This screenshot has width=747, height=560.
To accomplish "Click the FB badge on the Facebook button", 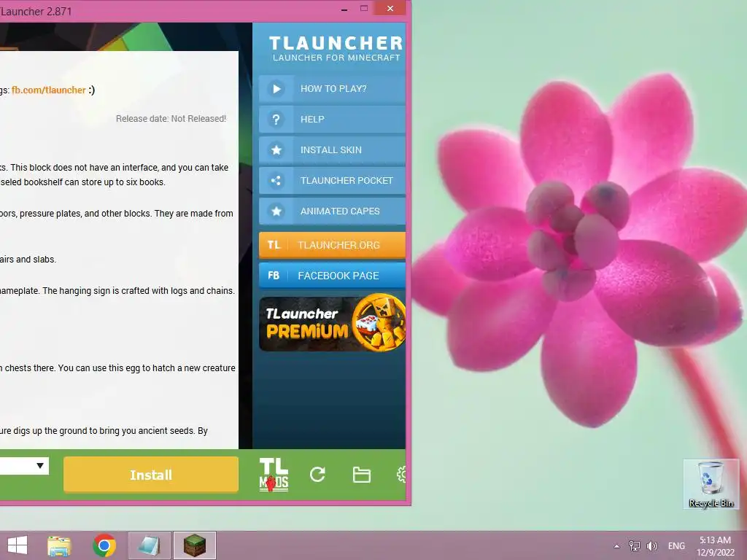I will click(x=274, y=275).
